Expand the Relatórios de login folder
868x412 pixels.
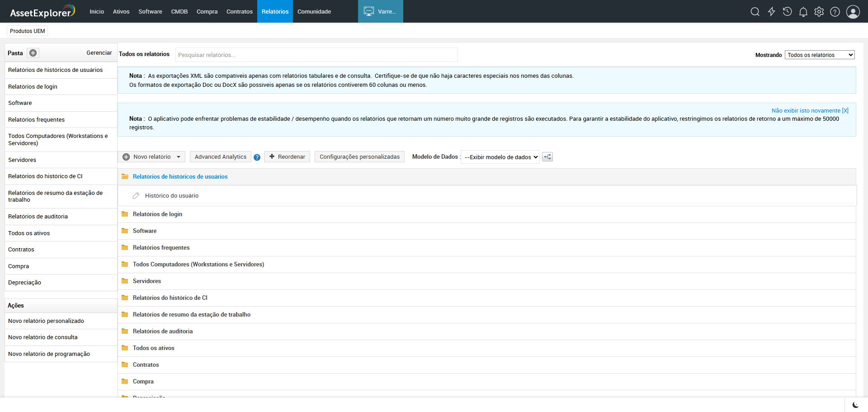point(157,214)
